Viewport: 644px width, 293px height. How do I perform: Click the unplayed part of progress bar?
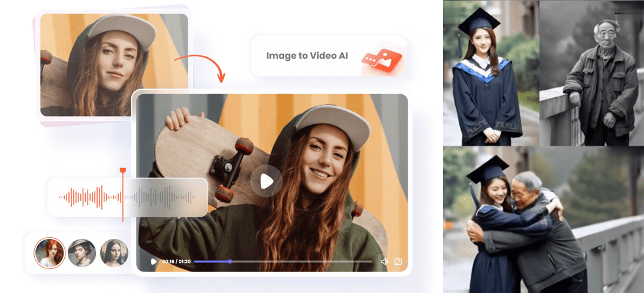coord(300,262)
